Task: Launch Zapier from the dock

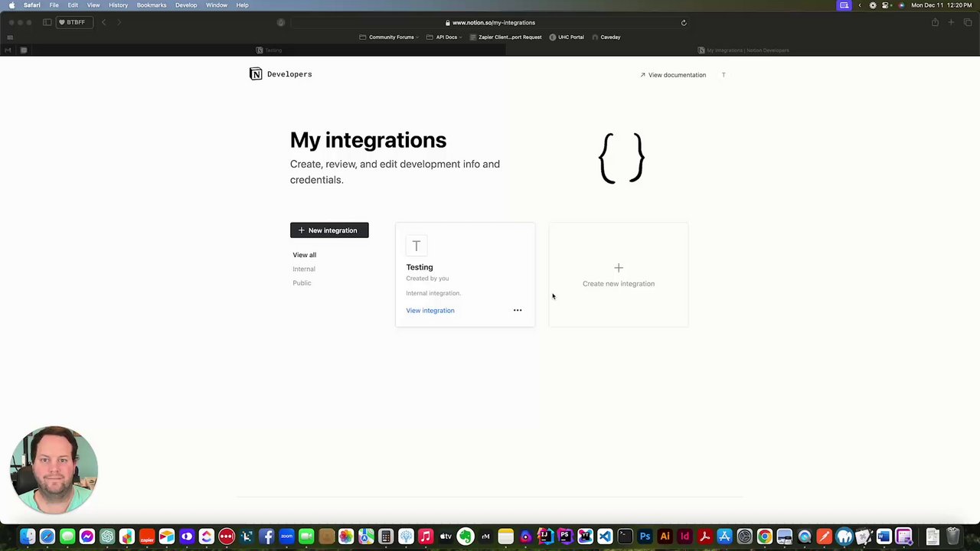Action: [147, 536]
